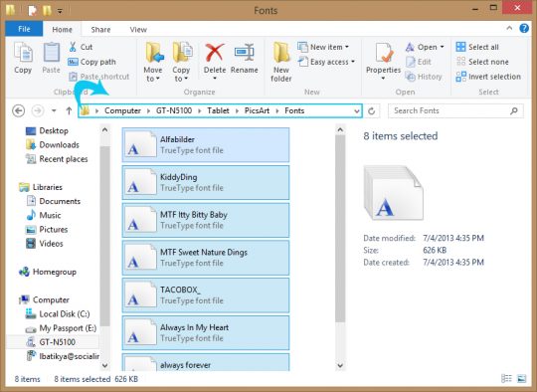Image resolution: width=537 pixels, height=392 pixels.
Task: Select the Alfabilder font file
Action: (x=206, y=145)
